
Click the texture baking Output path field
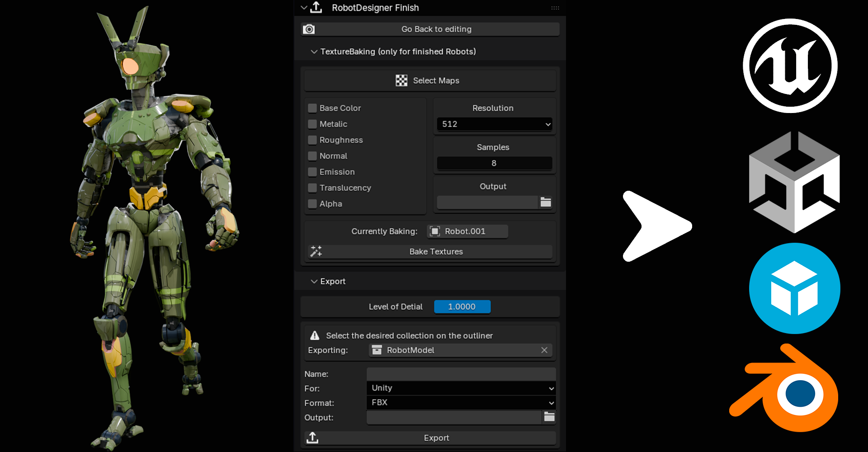pyautogui.click(x=488, y=202)
